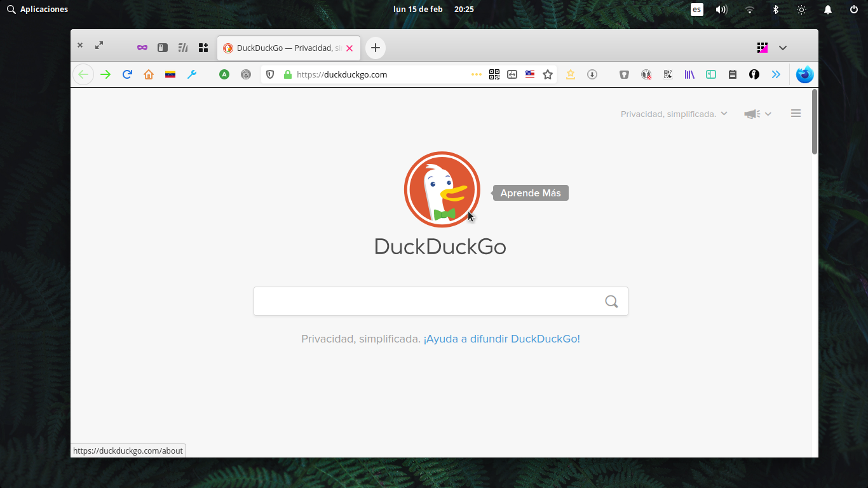Viewport: 868px width, 488px height.
Task: Click the DuckDuckGo duck logo
Action: tap(442, 189)
